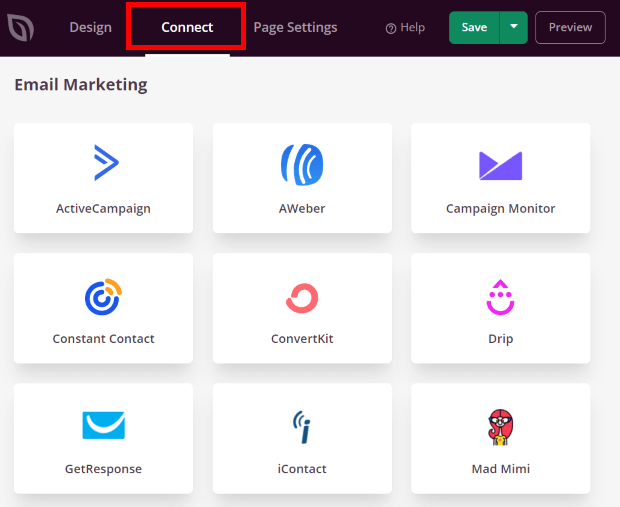Select the ConvertKit red ring logo

(x=302, y=298)
